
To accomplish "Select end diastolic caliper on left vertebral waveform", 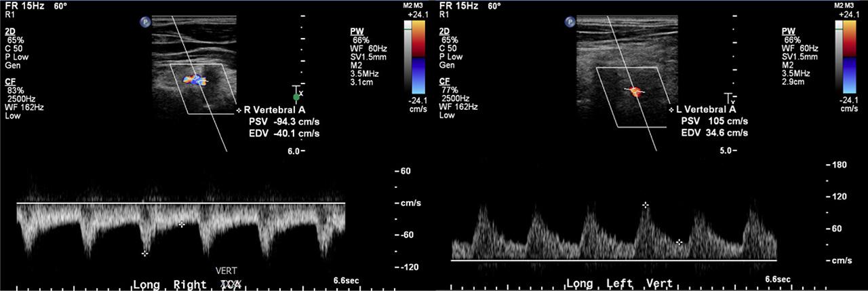I will click(x=679, y=241).
